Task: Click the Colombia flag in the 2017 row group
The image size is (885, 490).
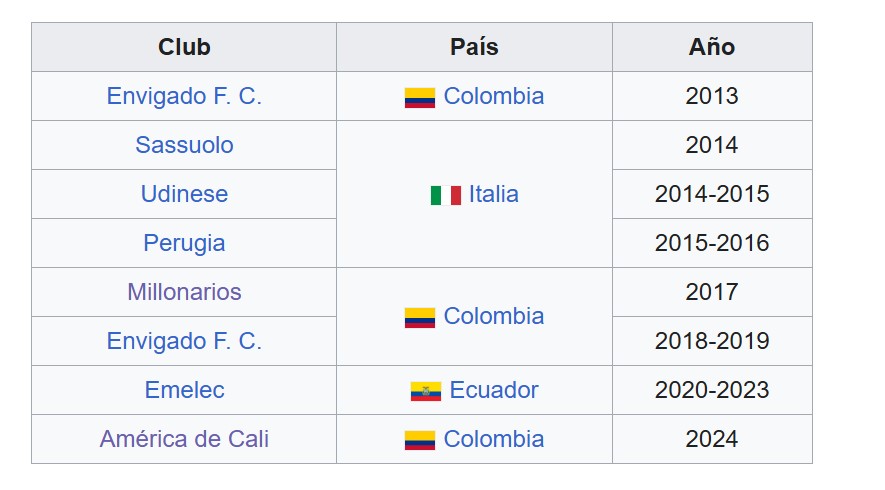Action: pyautogui.click(x=419, y=318)
